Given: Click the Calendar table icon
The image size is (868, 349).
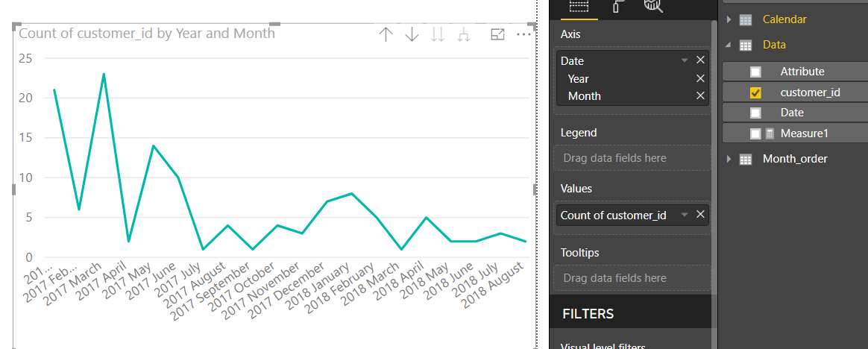Looking at the screenshot, I should pos(746,20).
